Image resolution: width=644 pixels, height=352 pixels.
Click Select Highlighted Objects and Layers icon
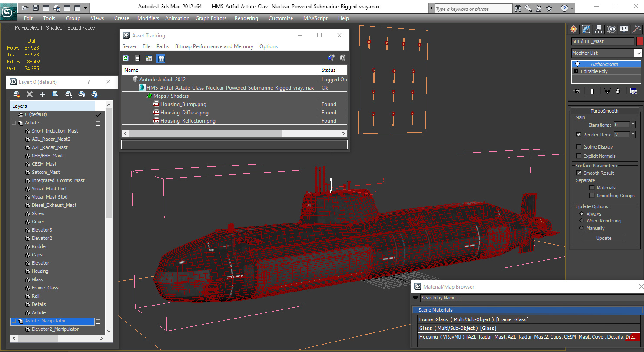(56, 94)
